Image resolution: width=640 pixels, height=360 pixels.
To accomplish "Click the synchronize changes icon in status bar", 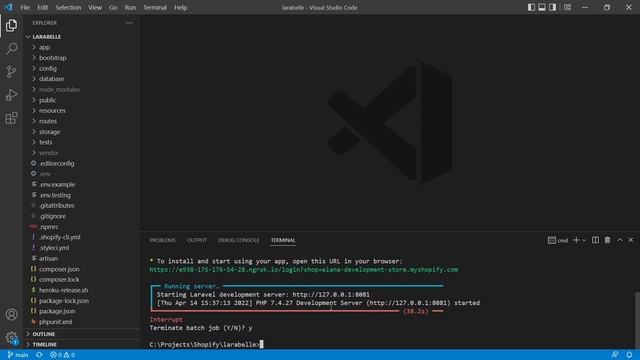I will [39, 355].
